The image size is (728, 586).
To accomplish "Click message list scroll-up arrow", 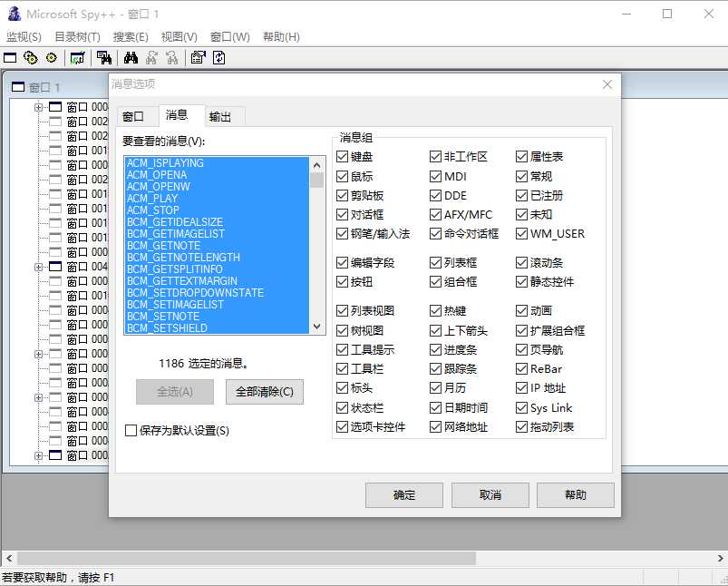I will pyautogui.click(x=317, y=165).
